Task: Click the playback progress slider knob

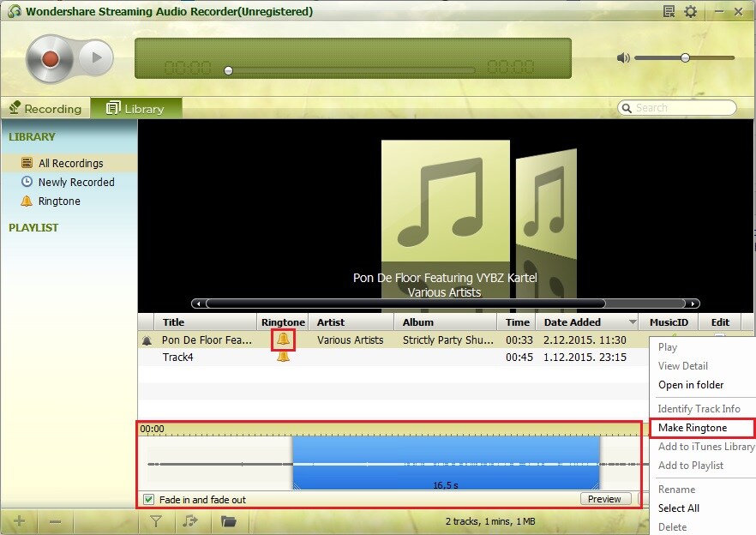Action: [x=229, y=71]
